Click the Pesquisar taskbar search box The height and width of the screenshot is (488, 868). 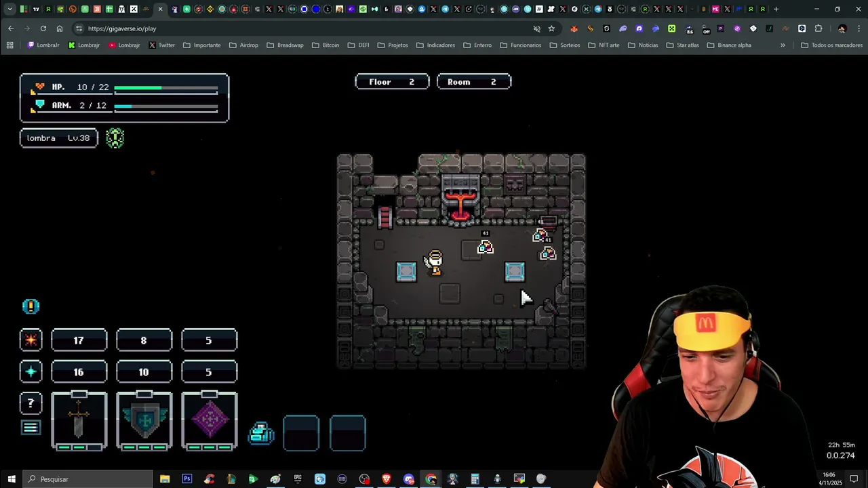88,479
